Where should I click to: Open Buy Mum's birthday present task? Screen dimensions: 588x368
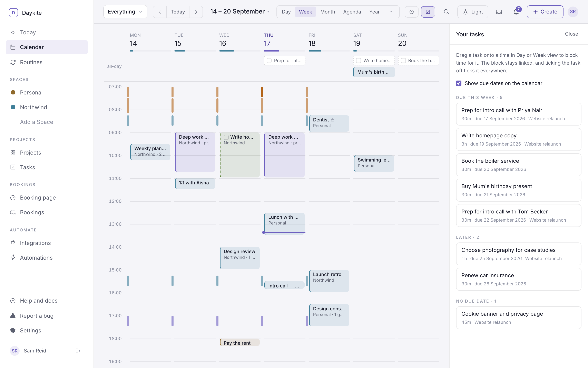pos(519,190)
